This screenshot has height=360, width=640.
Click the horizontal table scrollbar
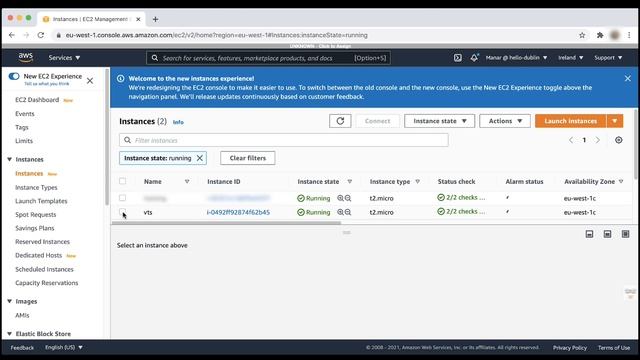226,223
